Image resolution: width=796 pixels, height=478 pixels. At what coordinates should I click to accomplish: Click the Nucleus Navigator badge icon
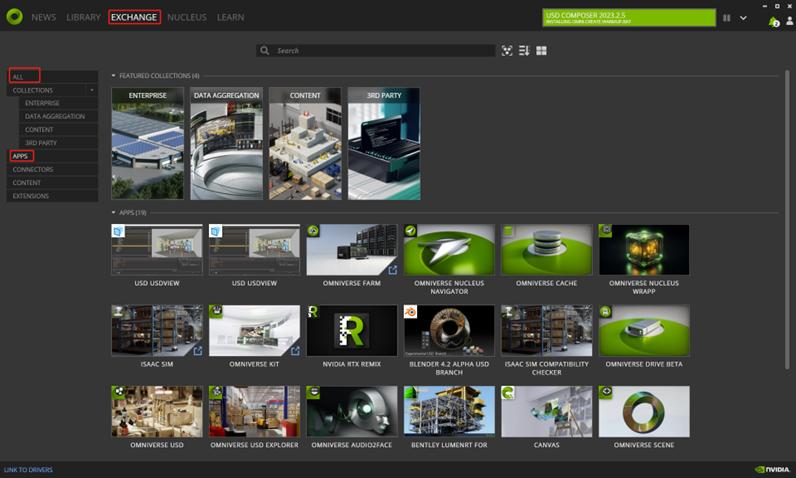coord(410,231)
